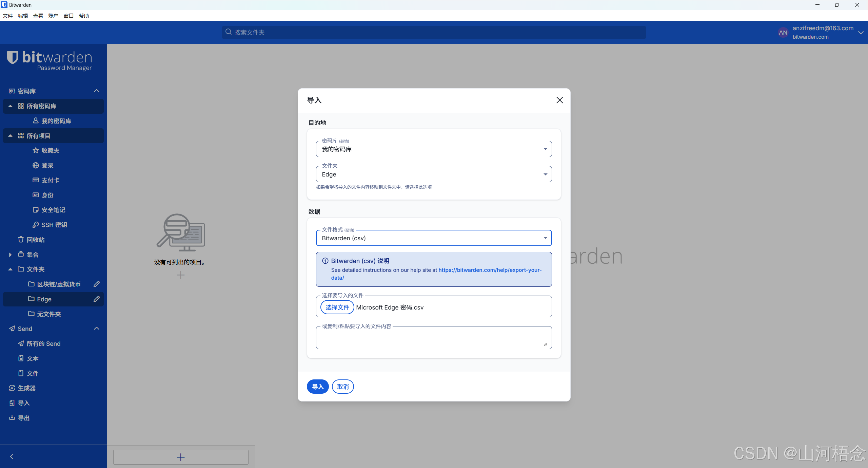Open the 账户 menu
868x468 pixels.
pyautogui.click(x=53, y=16)
